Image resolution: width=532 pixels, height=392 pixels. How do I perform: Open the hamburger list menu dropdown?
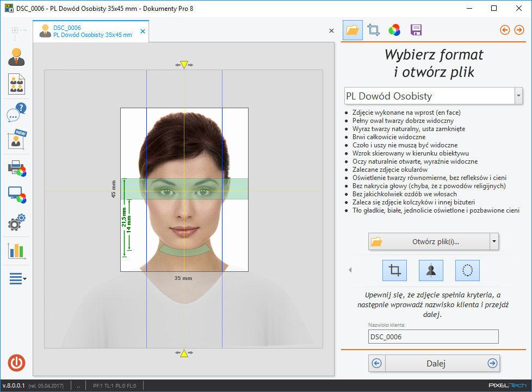[17, 279]
